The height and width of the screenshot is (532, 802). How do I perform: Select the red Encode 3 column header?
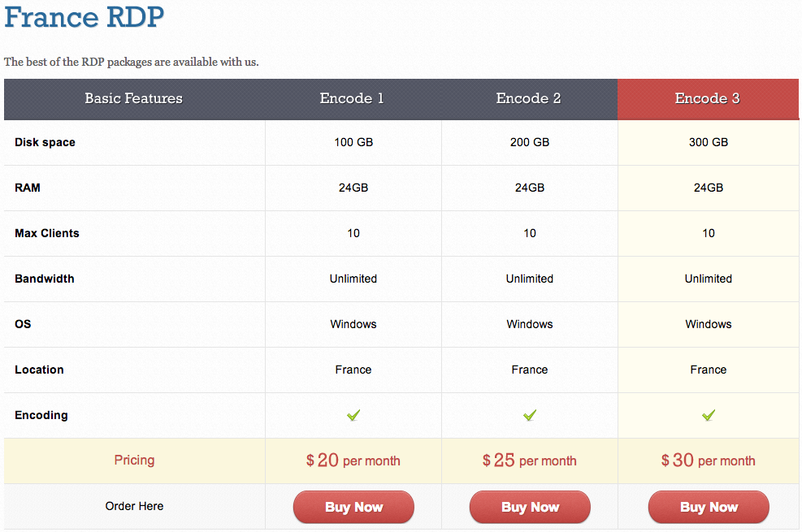coord(708,99)
